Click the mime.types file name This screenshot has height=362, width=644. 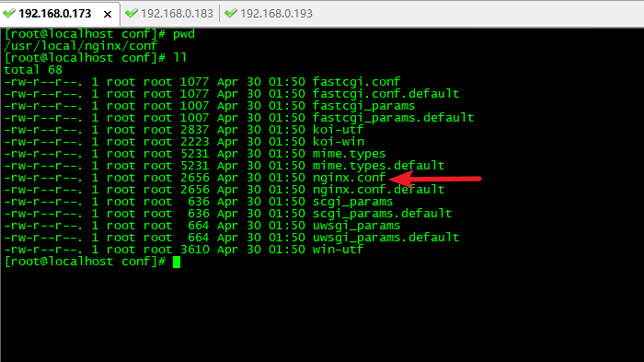[x=349, y=154]
